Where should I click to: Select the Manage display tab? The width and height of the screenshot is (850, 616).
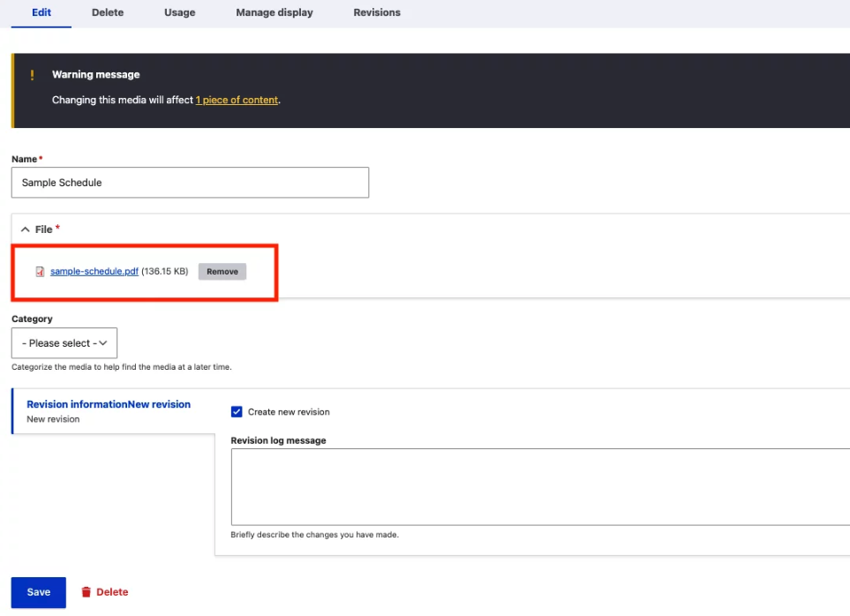(x=274, y=12)
